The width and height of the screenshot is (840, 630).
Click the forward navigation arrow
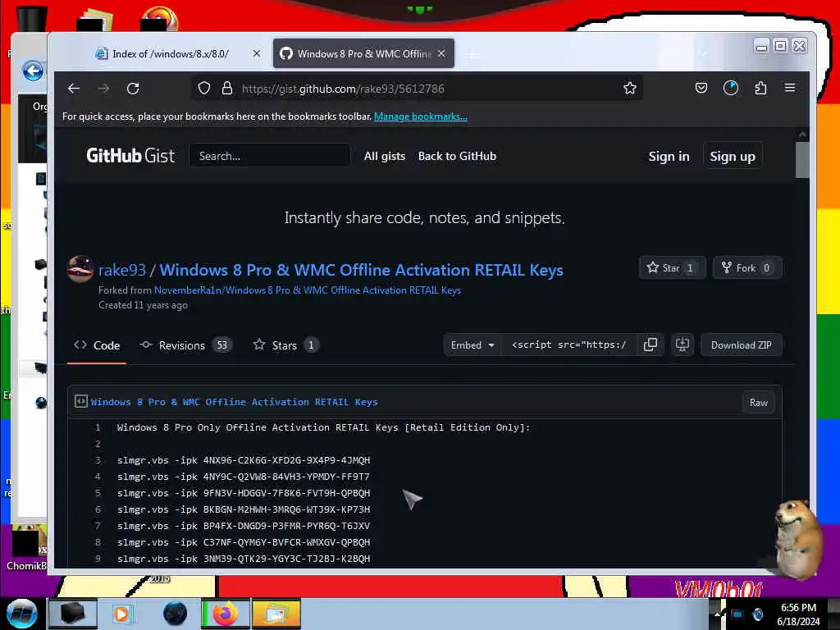pos(103,89)
